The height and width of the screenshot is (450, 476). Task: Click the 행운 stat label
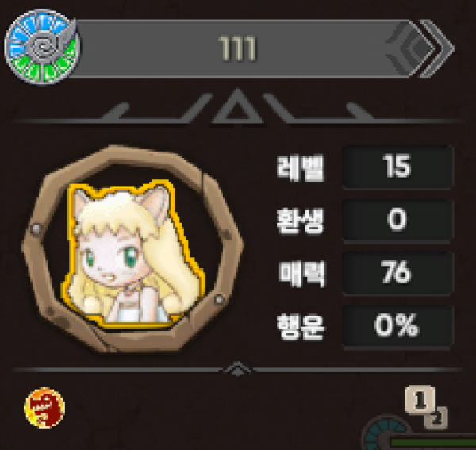(x=301, y=327)
